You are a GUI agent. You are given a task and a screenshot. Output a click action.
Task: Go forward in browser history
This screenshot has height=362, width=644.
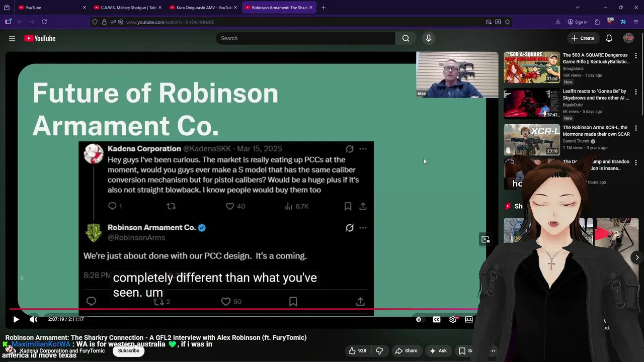click(32, 22)
